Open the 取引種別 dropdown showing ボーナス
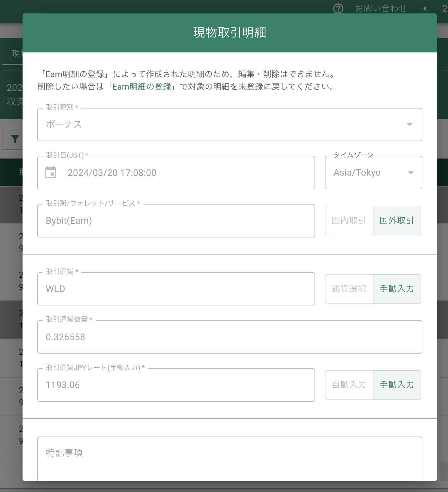Viewport: 448px width, 492px height. point(229,124)
